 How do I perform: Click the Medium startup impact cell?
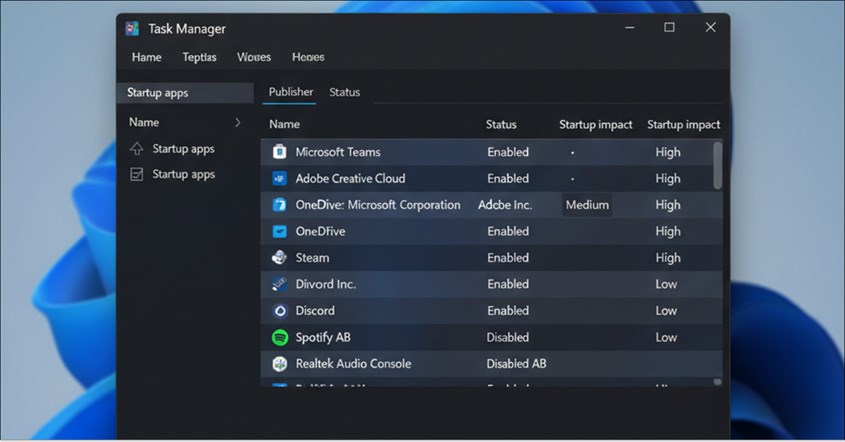tap(587, 205)
